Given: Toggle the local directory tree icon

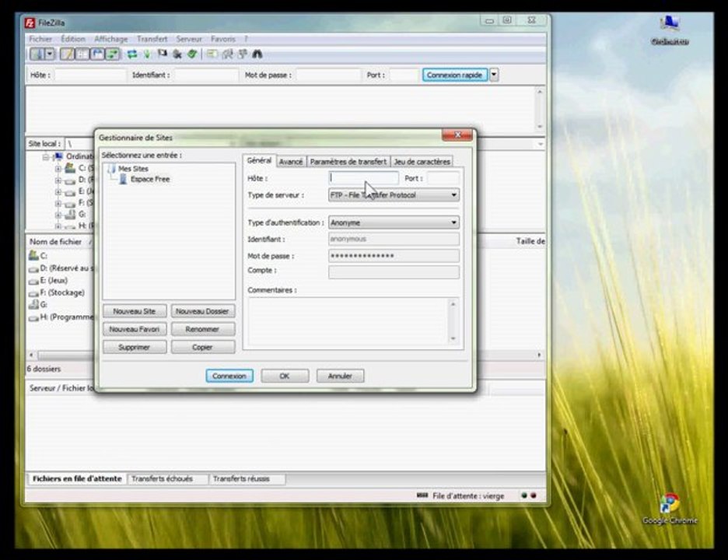Looking at the screenshot, I should (82, 54).
